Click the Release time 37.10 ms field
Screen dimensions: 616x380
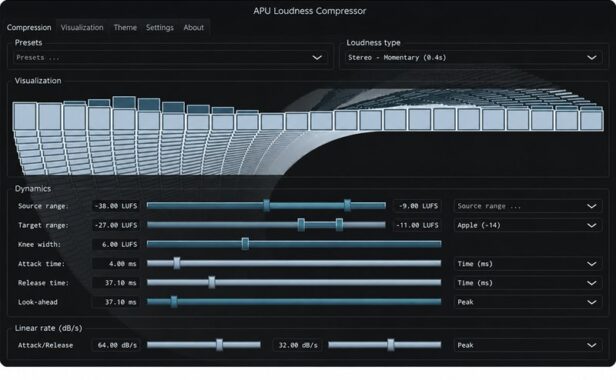point(116,283)
